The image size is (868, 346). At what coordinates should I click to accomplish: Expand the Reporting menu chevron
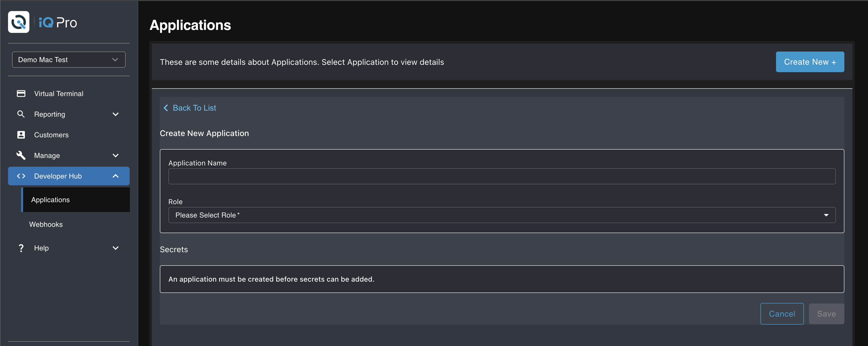[x=116, y=114]
